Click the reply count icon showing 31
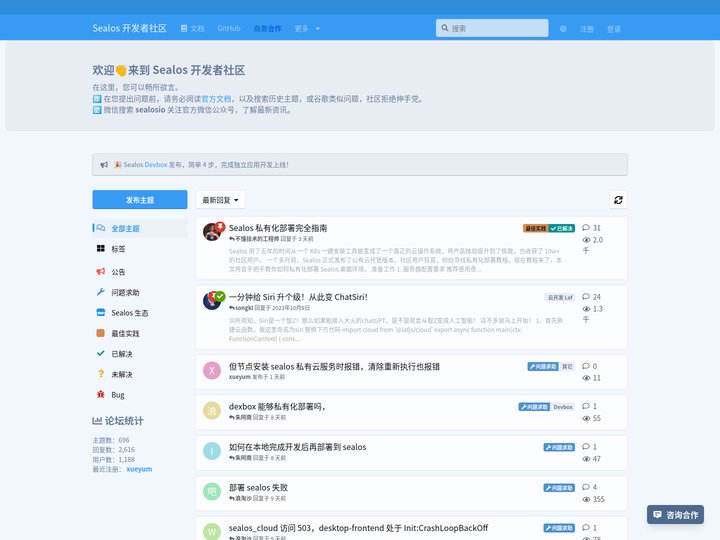The height and width of the screenshot is (540, 720). pos(586,228)
